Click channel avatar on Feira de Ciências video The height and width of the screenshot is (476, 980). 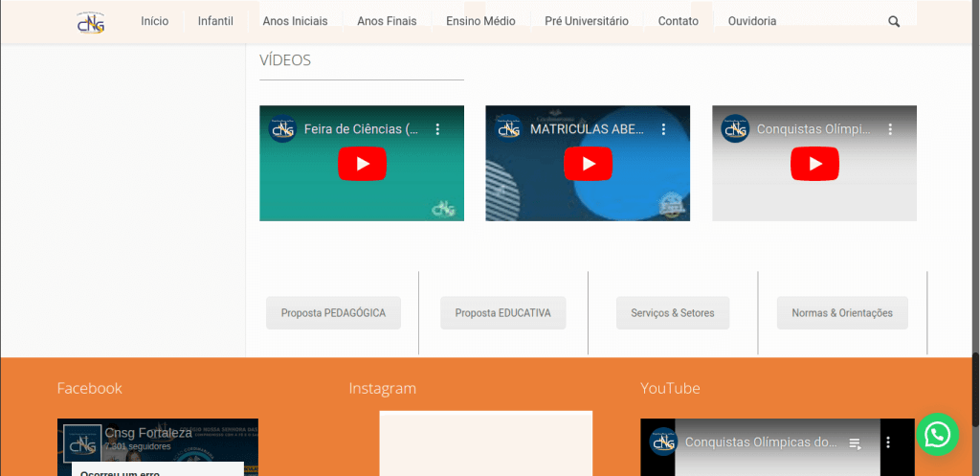click(282, 129)
